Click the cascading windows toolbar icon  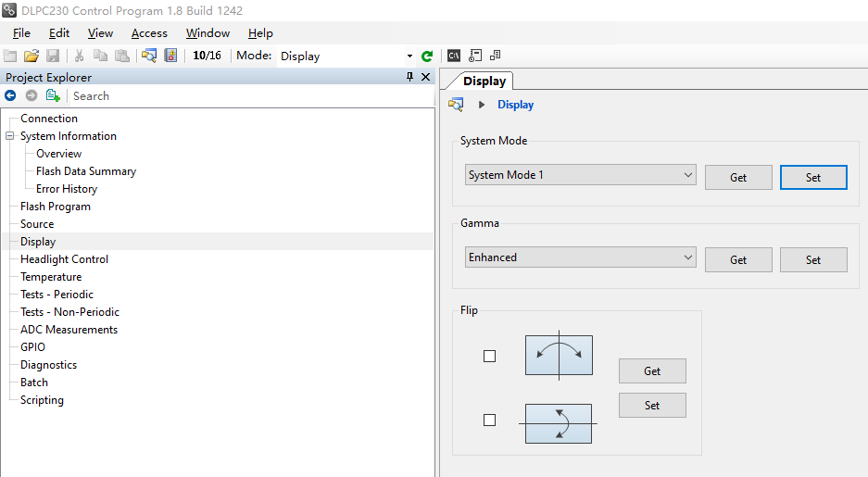(x=496, y=55)
